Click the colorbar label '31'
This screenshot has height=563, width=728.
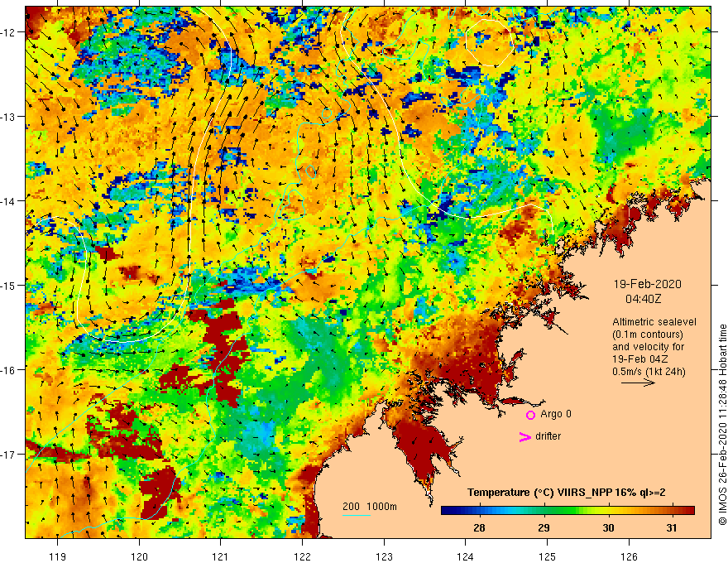672,527
